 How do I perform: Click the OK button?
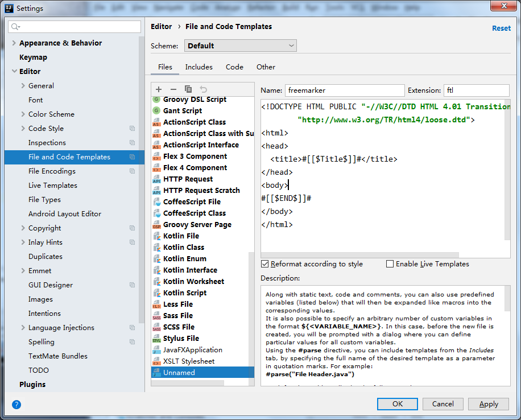398,404
